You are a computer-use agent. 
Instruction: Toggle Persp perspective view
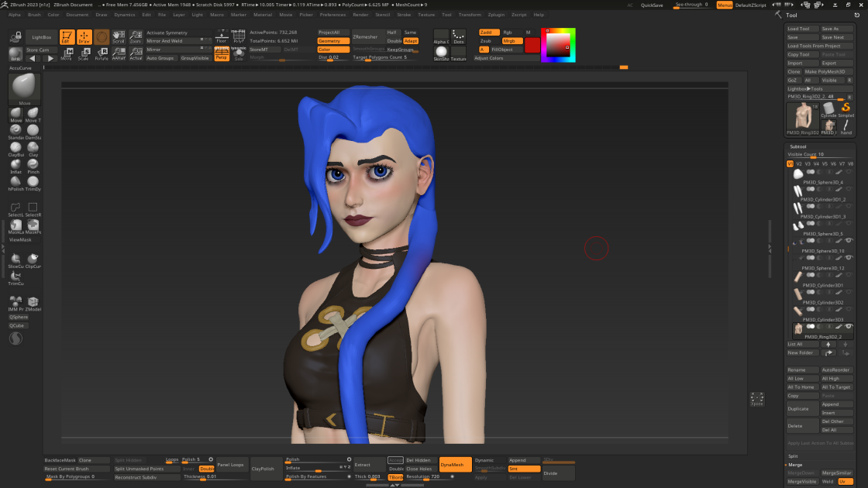(x=222, y=53)
